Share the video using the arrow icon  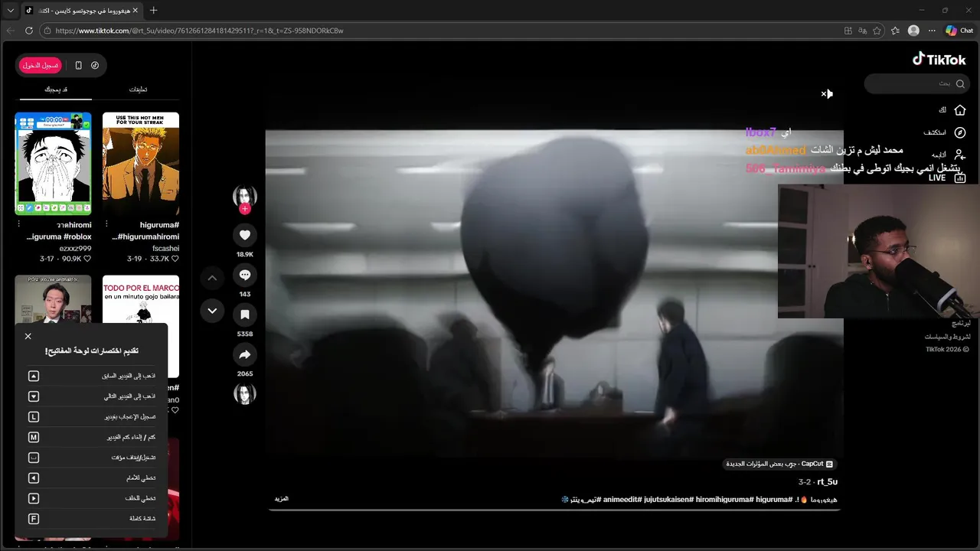pos(245,354)
